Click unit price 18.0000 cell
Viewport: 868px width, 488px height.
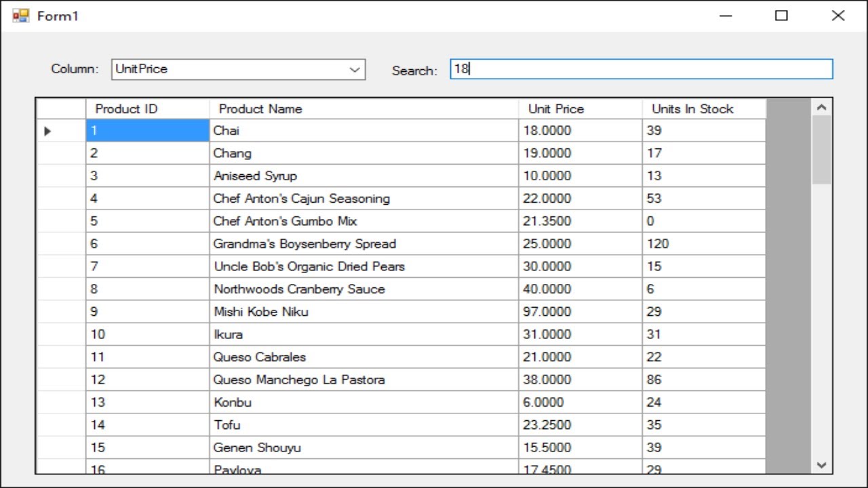point(580,131)
